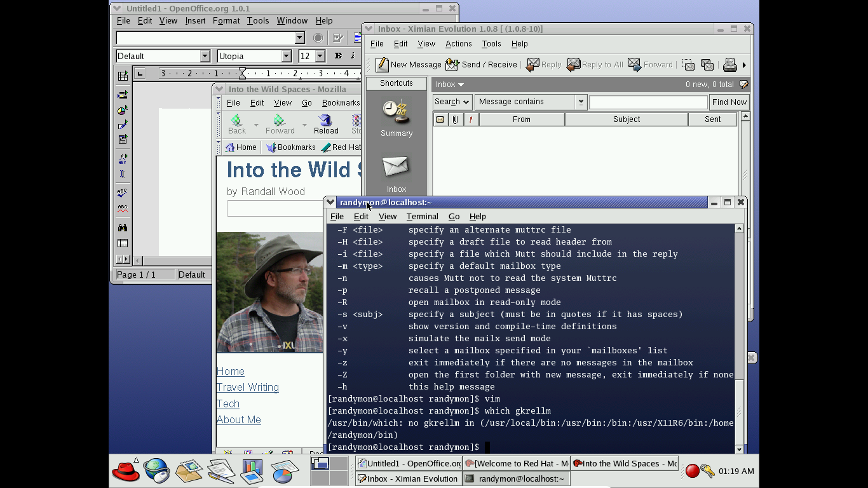This screenshot has width=868, height=488.
Task: Toggle the ruler tab-stop type button
Action: click(x=140, y=74)
